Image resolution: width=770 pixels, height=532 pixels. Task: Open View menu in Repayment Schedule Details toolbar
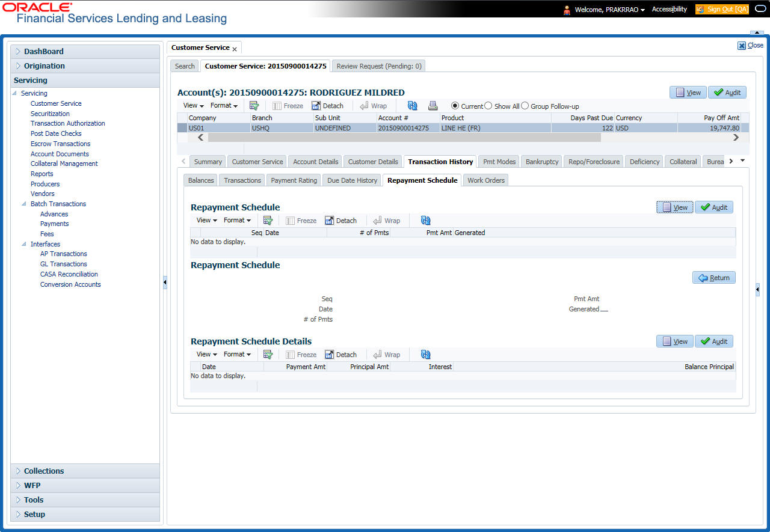tap(206, 355)
